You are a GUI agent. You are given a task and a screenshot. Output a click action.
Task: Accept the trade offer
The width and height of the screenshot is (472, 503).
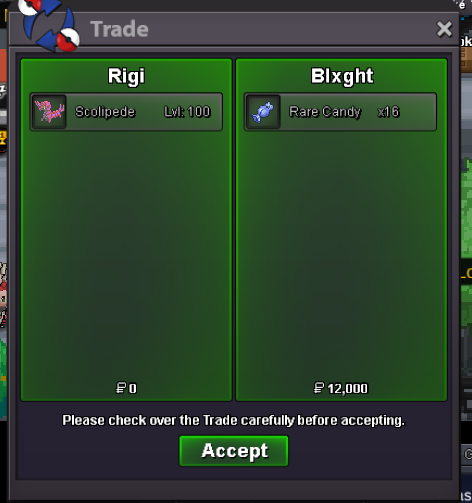234,451
